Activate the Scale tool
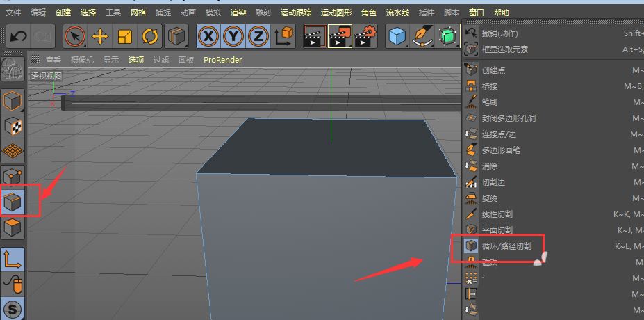Viewport: 644px width, 320px height. coord(125,36)
